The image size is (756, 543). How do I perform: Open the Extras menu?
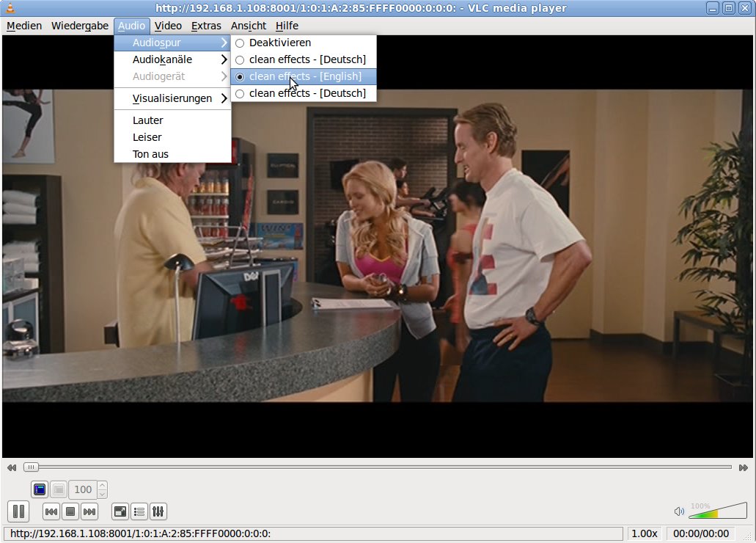point(206,26)
